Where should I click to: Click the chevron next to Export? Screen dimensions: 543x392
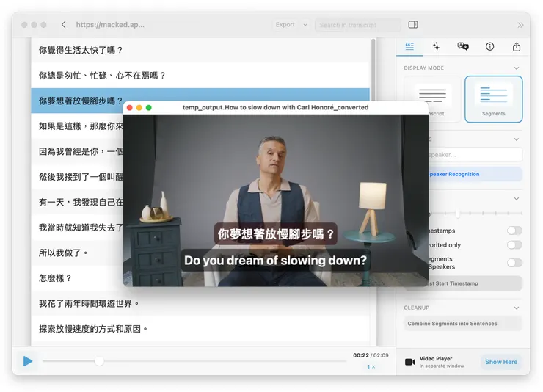pyautogui.click(x=305, y=25)
